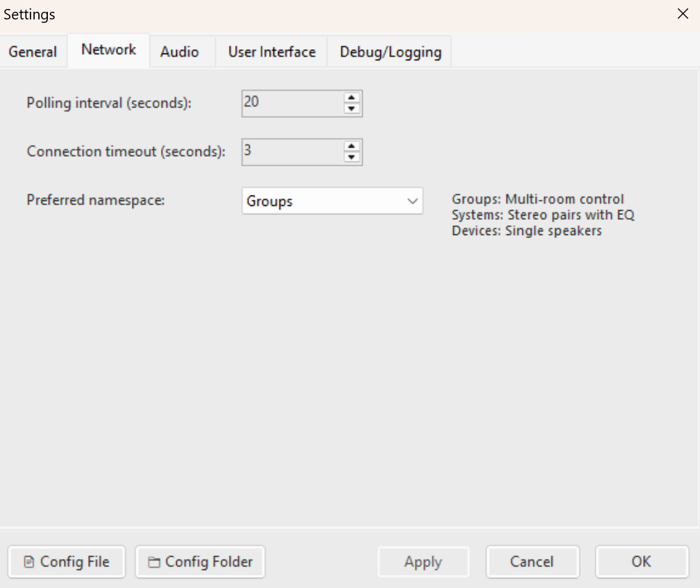Viewport: 700px width, 588px height.
Task: Increase Polling interval using the up arrow
Action: point(352,98)
